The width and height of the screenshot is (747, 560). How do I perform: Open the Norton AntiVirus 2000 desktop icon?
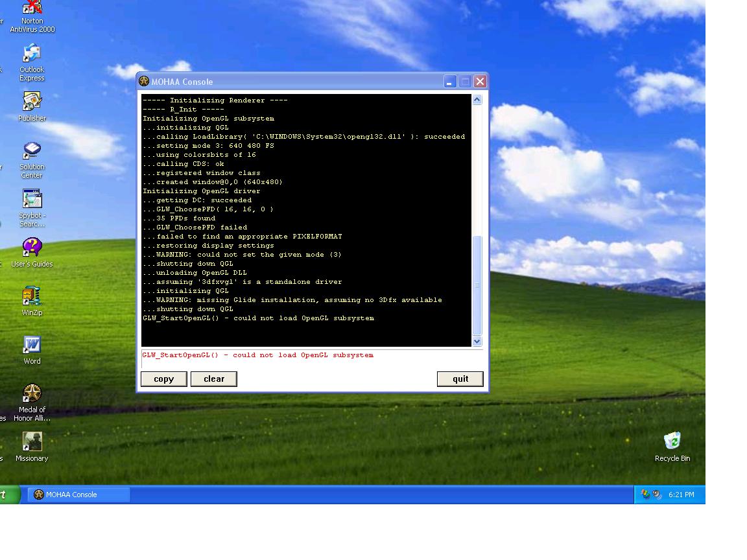coord(32,17)
